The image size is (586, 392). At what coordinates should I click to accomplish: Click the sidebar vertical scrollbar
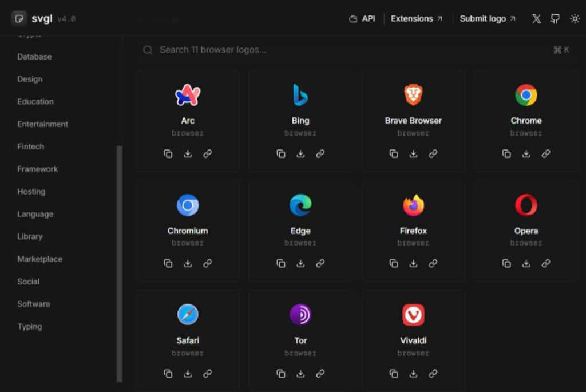119,263
